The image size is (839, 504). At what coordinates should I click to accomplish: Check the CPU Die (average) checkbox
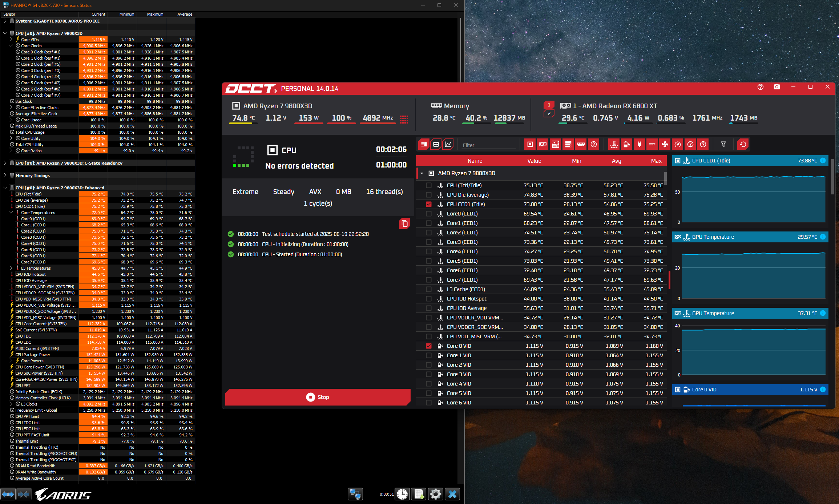point(429,195)
